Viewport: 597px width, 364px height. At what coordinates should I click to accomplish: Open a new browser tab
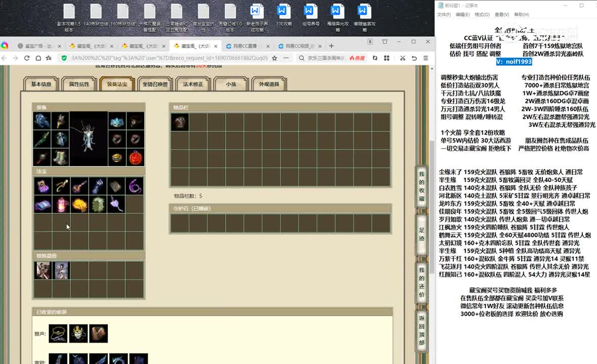(331, 46)
